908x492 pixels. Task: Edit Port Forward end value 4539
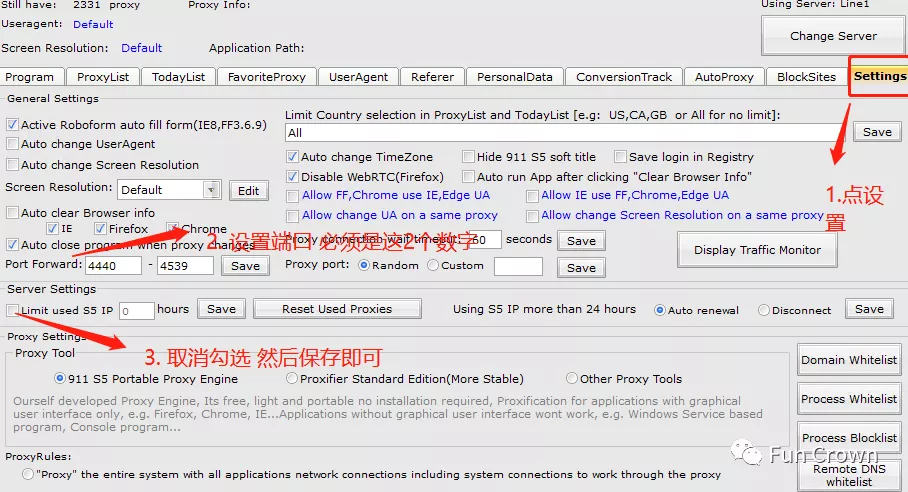pos(185,266)
